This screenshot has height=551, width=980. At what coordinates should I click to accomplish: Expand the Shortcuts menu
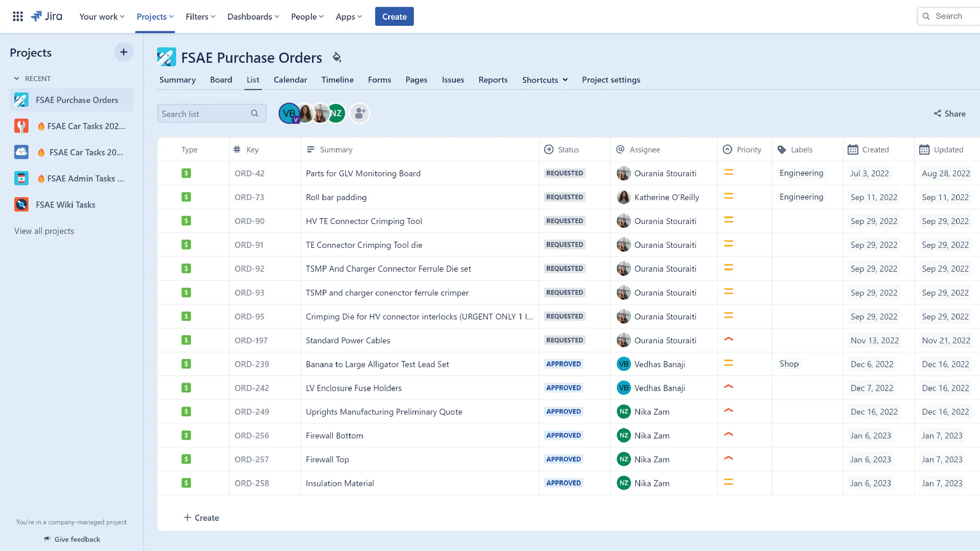coord(545,80)
